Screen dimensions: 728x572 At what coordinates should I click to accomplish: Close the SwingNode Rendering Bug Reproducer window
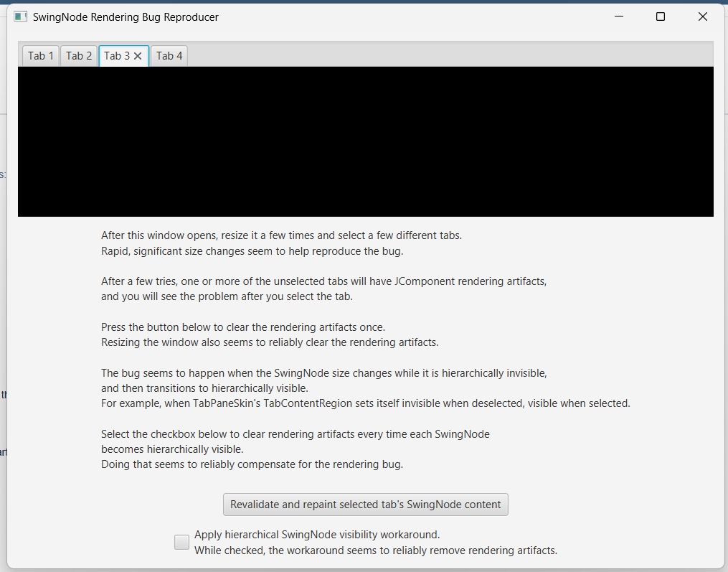click(x=702, y=17)
